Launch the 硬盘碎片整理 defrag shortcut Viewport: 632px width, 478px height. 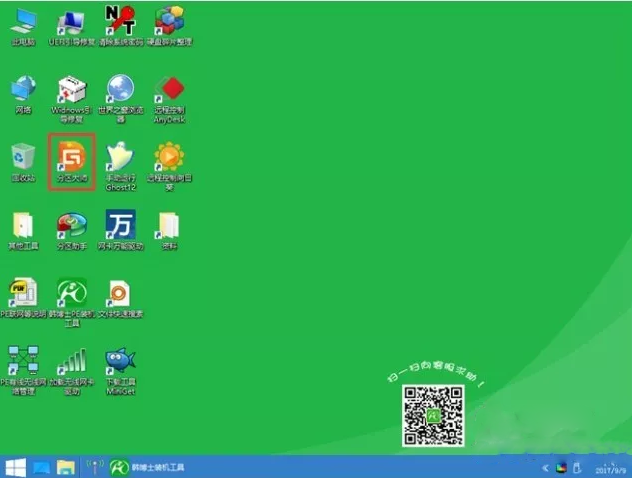[x=168, y=22]
